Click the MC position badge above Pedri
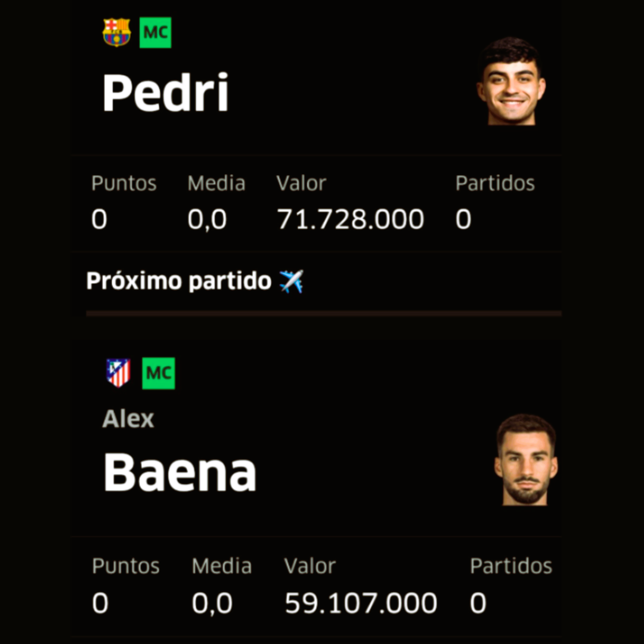This screenshot has height=644, width=644. [x=156, y=32]
